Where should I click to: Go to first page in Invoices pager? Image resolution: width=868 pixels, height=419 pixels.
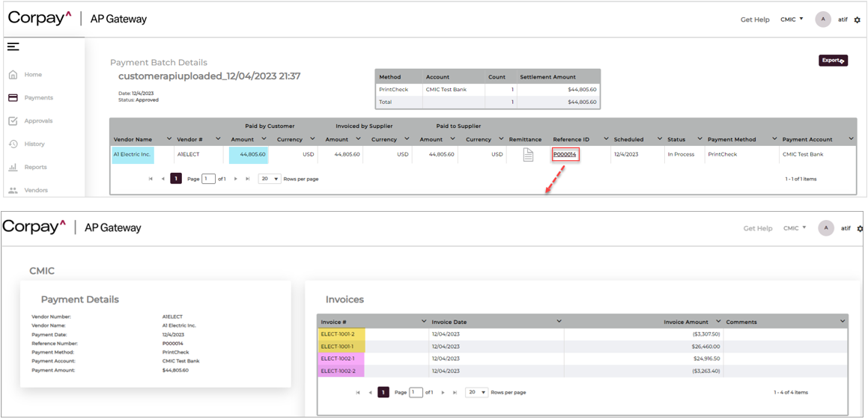(x=357, y=393)
